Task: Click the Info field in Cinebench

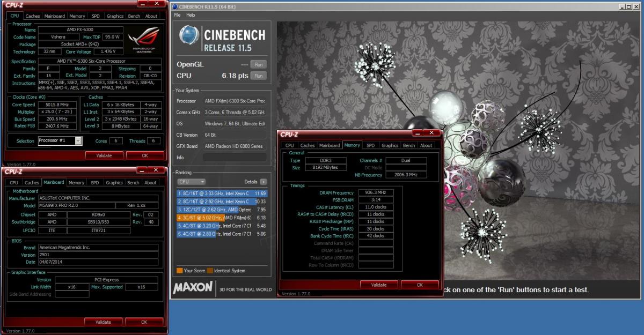Action: pyautogui.click(x=235, y=158)
